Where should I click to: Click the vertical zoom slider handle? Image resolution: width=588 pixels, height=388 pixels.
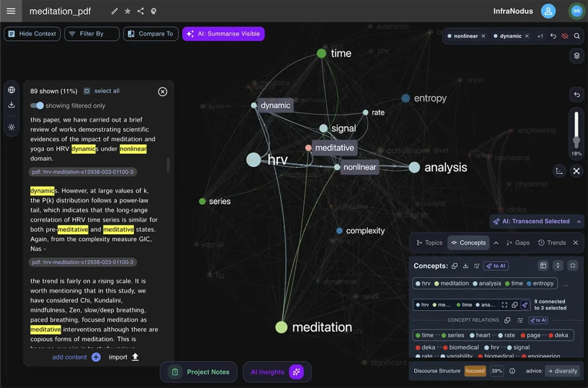coord(577,141)
